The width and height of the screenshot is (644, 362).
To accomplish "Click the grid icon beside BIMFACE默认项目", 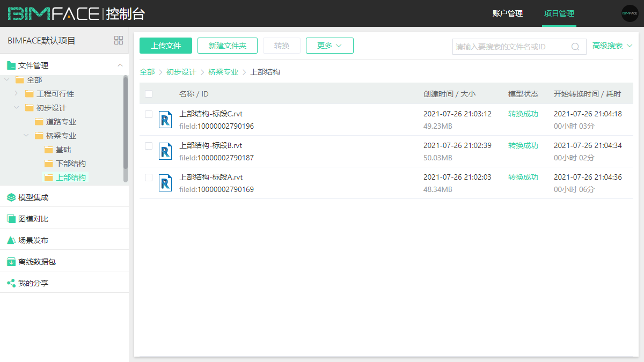I will tap(119, 40).
